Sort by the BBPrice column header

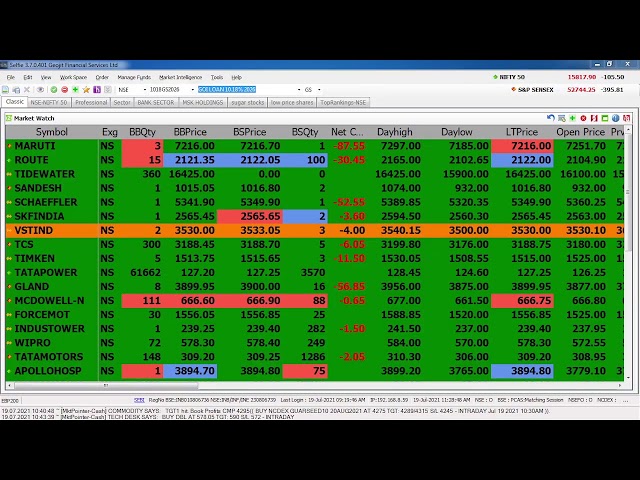[x=190, y=132]
